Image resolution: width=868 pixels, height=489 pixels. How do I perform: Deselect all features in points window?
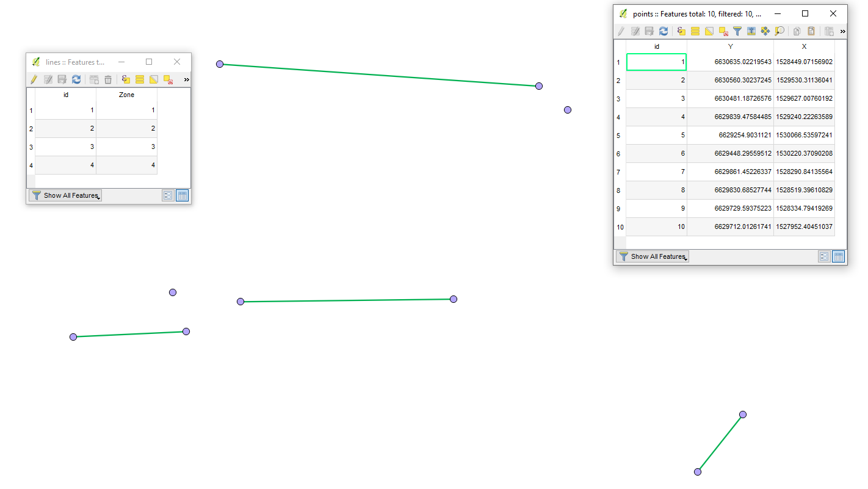[x=723, y=31]
